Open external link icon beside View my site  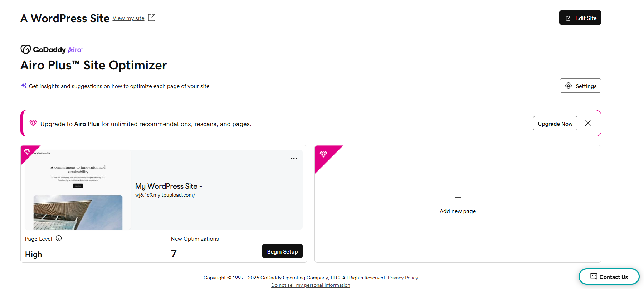152,18
